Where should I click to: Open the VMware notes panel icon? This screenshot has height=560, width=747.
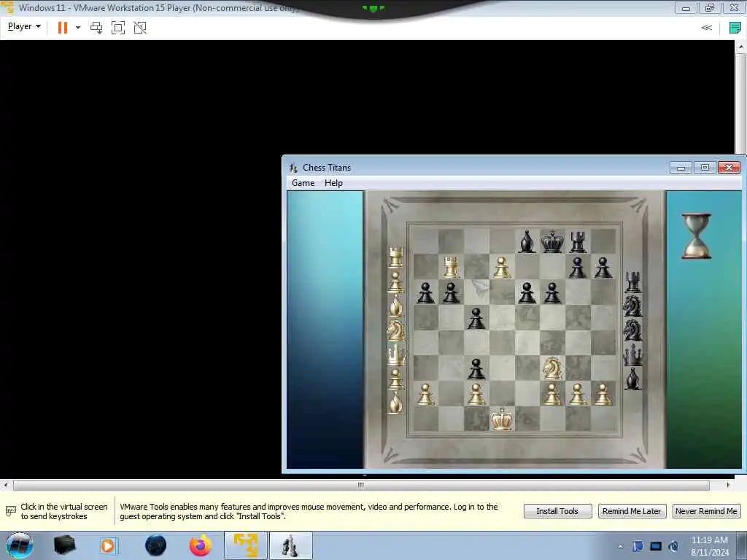click(x=735, y=28)
